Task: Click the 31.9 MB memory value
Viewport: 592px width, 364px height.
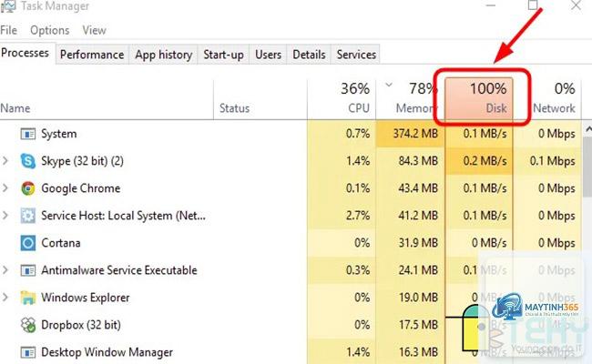Action: [x=418, y=243]
